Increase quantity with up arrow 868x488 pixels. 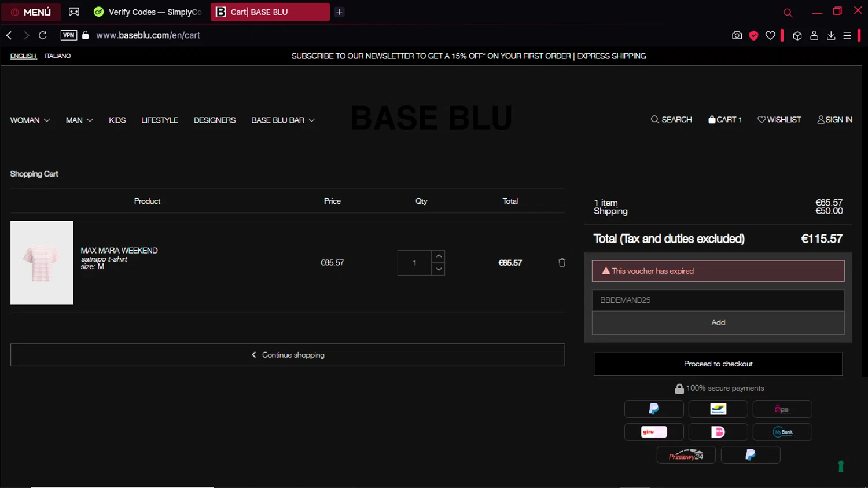pos(439,256)
